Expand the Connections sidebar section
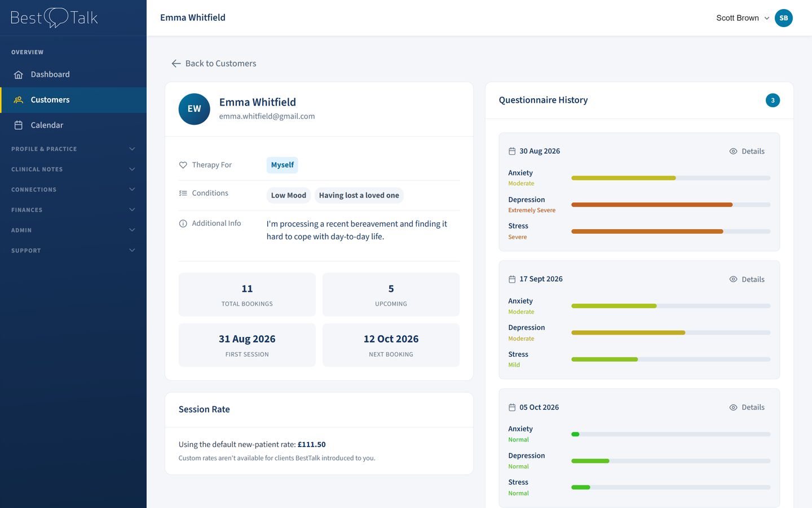812x508 pixels. 73,190
